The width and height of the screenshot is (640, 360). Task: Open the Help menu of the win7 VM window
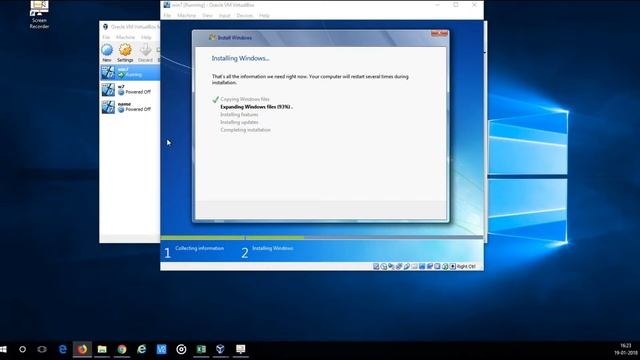(264, 16)
